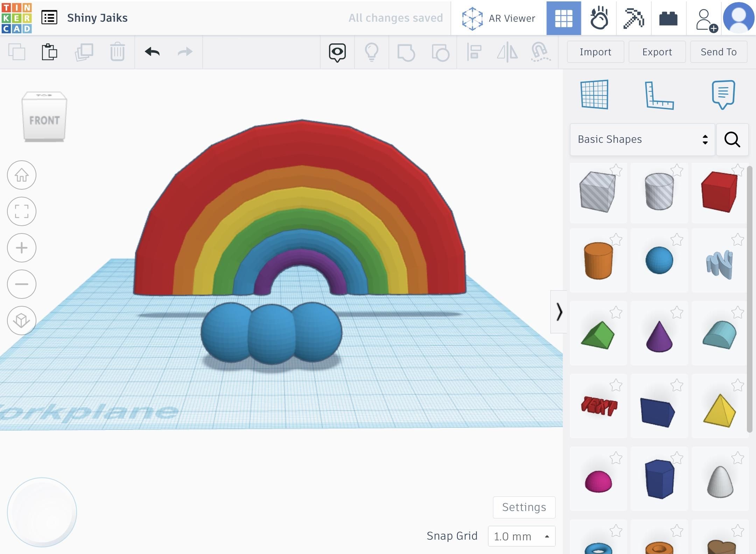Screen dimensions: 756x554
Task: Collapse the shapes panel chevron
Action: pyautogui.click(x=559, y=311)
